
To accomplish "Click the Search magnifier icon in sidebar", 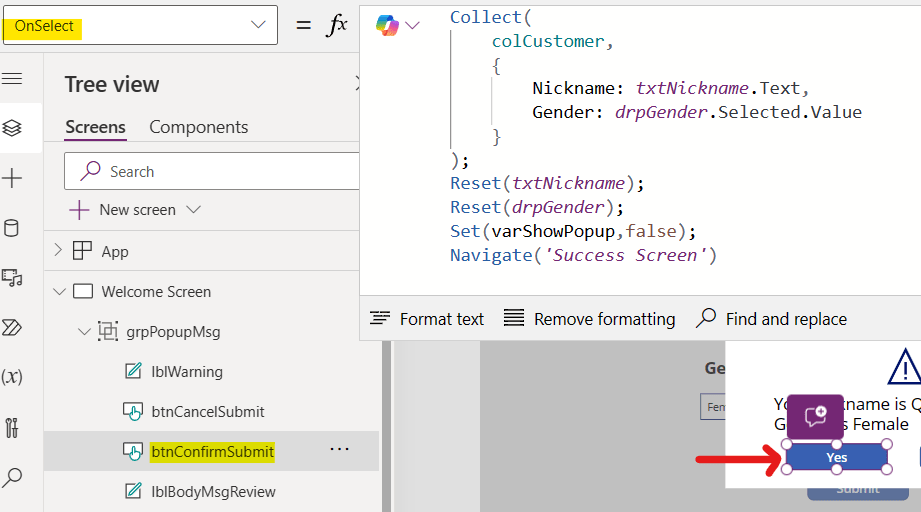I will [12, 478].
